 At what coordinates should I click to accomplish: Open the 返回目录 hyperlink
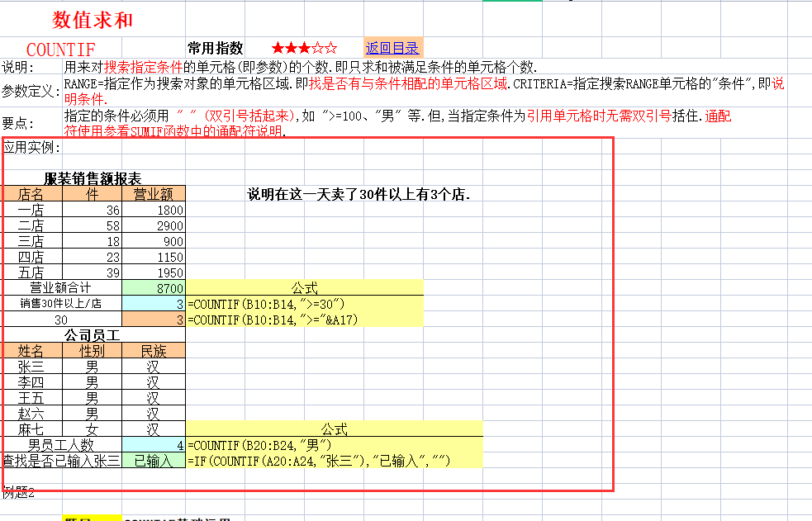pos(392,48)
